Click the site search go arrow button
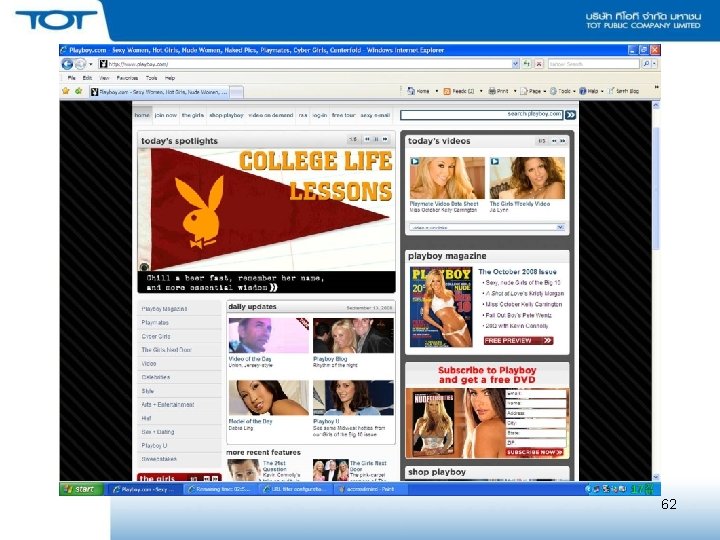 coord(570,115)
